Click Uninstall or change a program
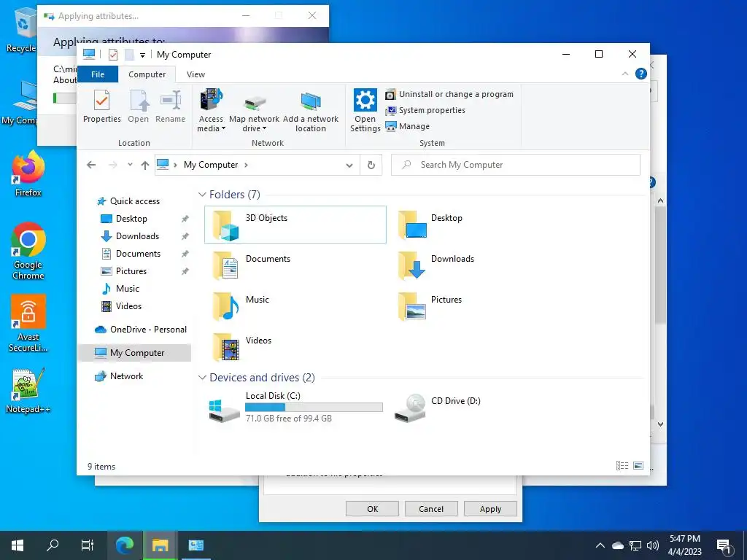This screenshot has width=747, height=560. tap(449, 94)
